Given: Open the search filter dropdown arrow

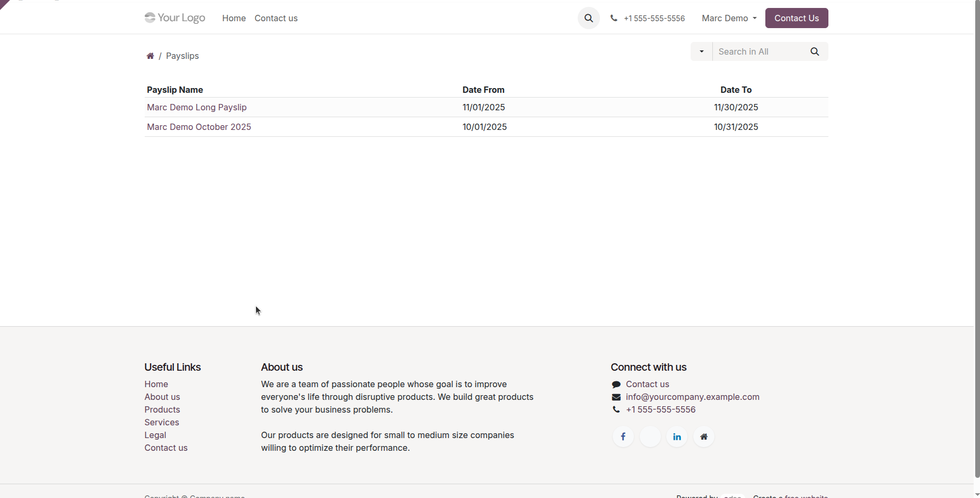Looking at the screenshot, I should pos(701,51).
